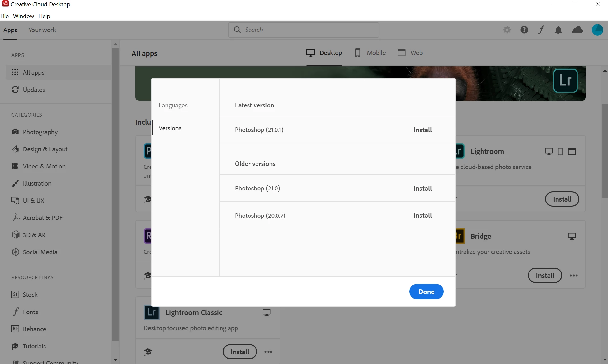608x364 pixels.
Task: Install Bridge from its card
Action: coord(545,275)
